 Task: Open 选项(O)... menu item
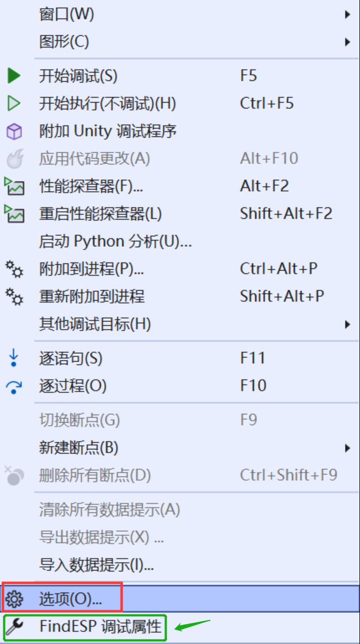tap(180, 599)
